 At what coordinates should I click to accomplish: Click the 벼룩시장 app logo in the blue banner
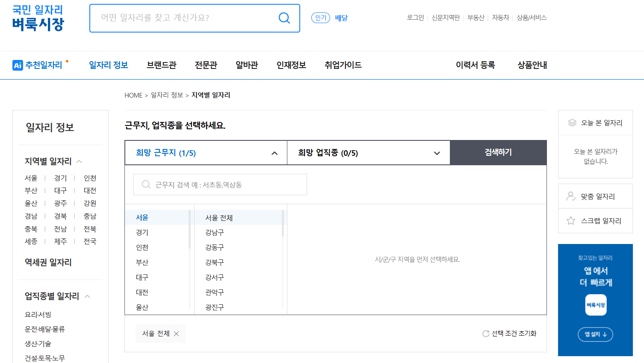(x=595, y=304)
